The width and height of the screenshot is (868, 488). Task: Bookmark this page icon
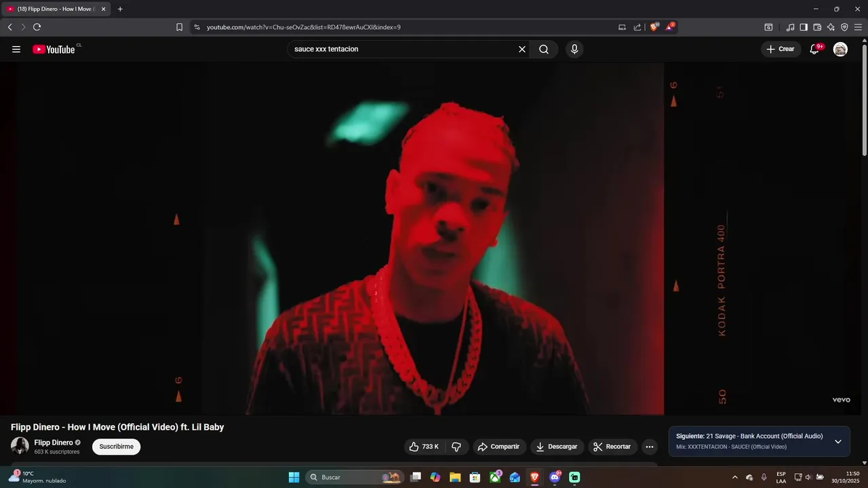point(179,27)
